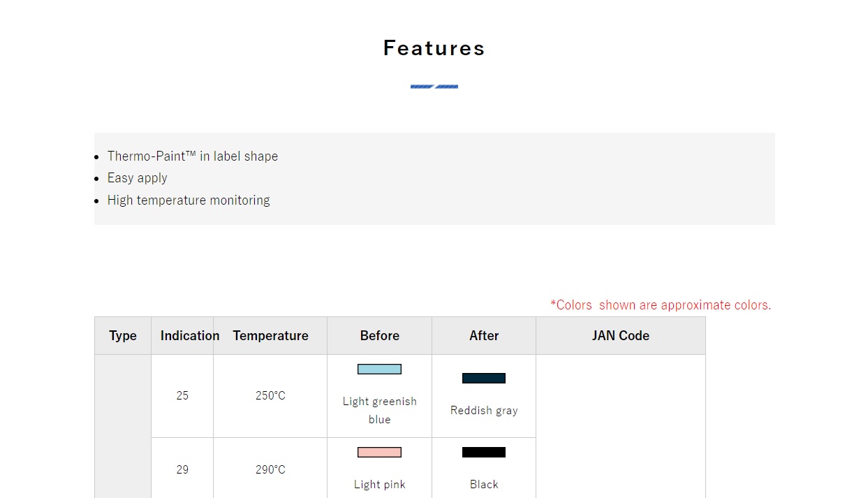Click the red approximate colors note

click(x=660, y=305)
